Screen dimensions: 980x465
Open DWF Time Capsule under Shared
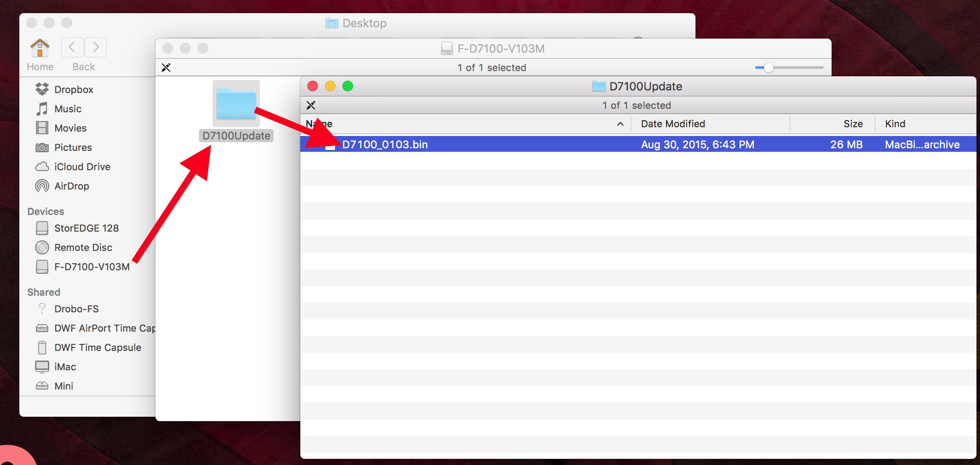pos(88,347)
